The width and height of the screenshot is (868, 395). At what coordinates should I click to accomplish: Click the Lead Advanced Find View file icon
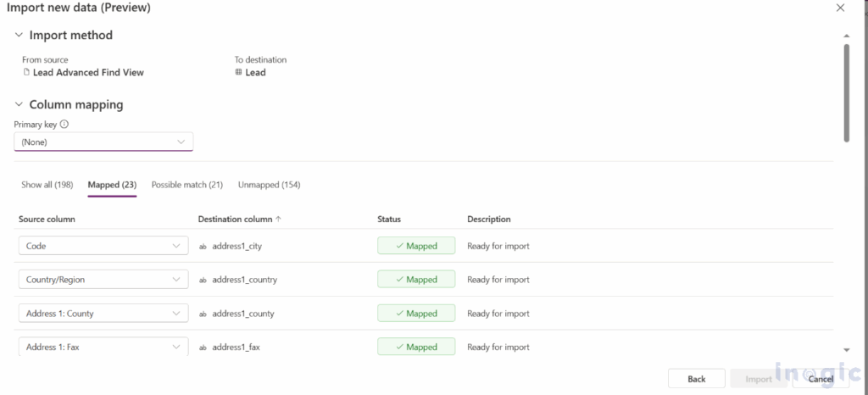click(26, 73)
